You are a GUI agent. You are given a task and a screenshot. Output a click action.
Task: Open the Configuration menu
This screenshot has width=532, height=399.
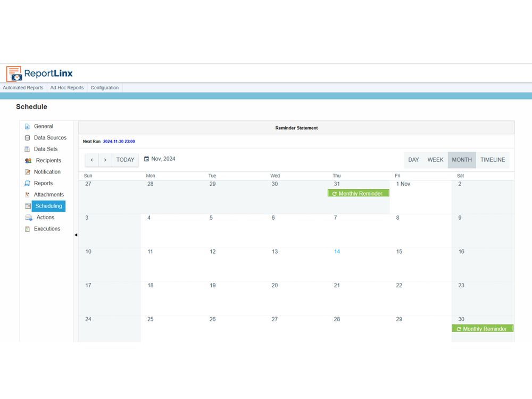click(104, 88)
